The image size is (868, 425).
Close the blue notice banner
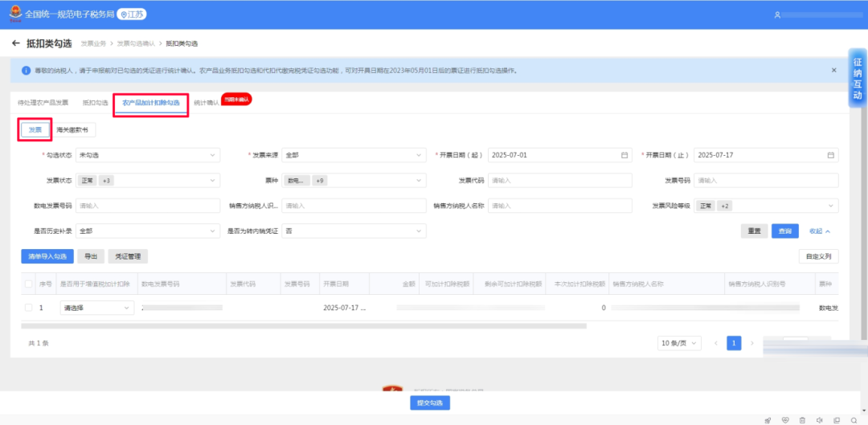[x=833, y=70]
